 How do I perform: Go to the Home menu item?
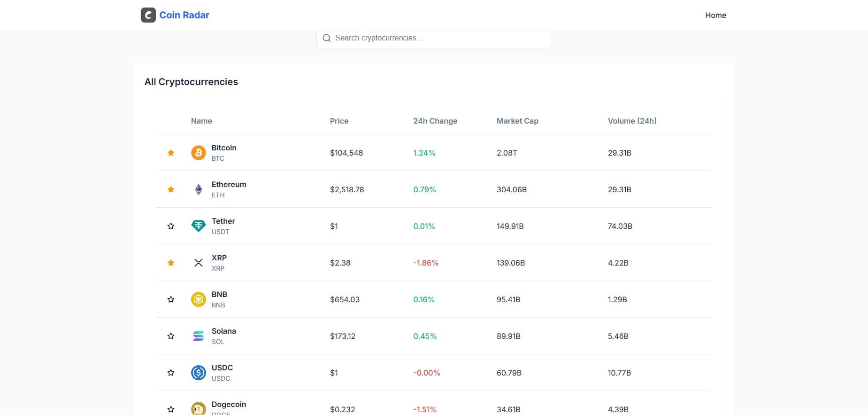click(715, 15)
